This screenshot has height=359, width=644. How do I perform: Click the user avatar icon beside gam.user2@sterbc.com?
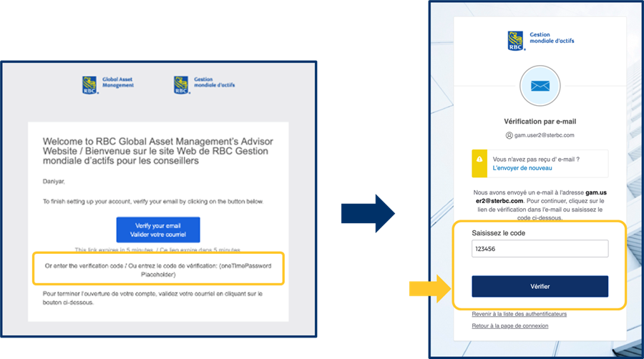(x=509, y=135)
